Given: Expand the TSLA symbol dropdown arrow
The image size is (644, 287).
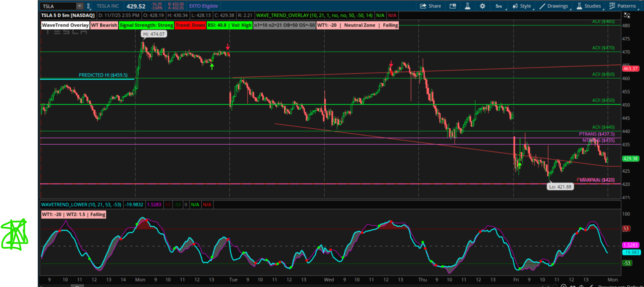Looking at the screenshot, I should click(x=79, y=6).
